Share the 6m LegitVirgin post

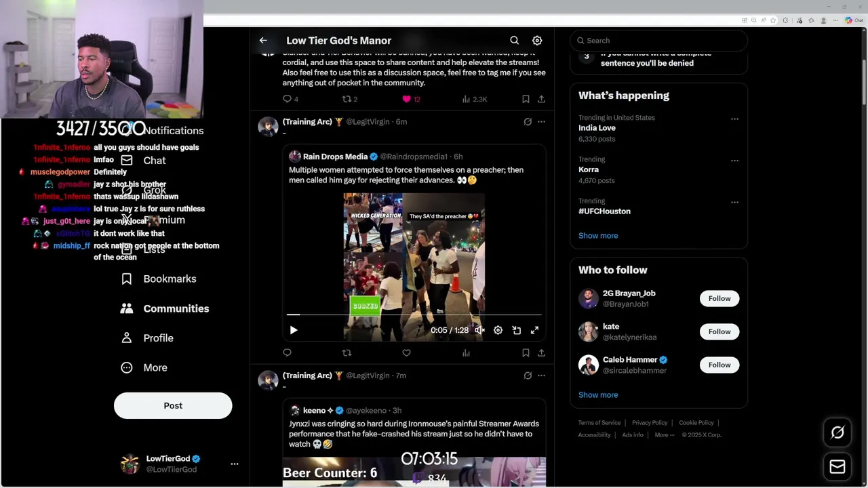(x=541, y=352)
